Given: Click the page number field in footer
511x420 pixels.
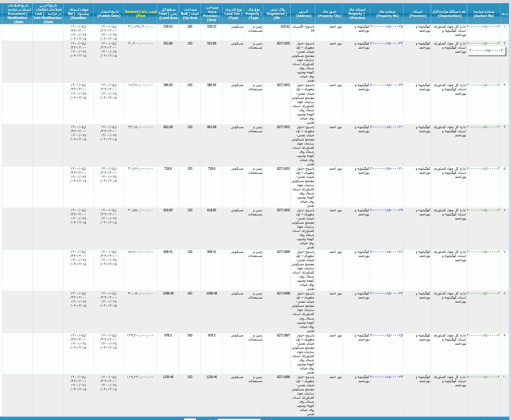Looking at the screenshot, I should pos(190,419).
